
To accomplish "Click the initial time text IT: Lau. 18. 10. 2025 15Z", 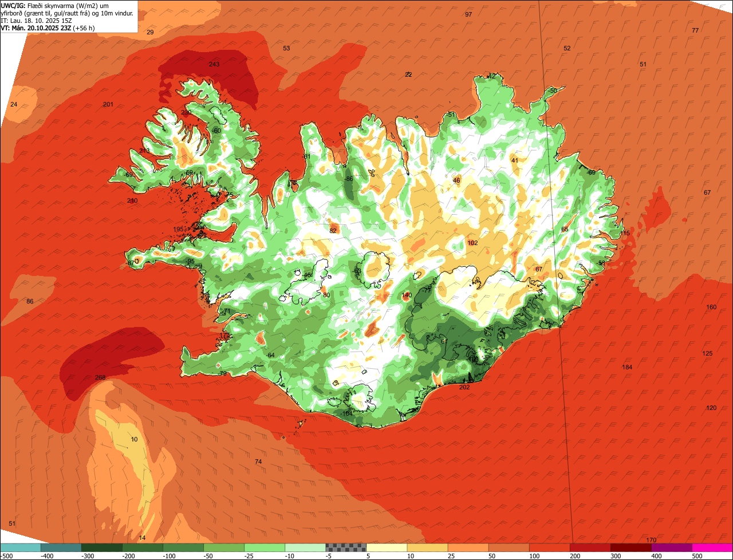I will pos(37,20).
